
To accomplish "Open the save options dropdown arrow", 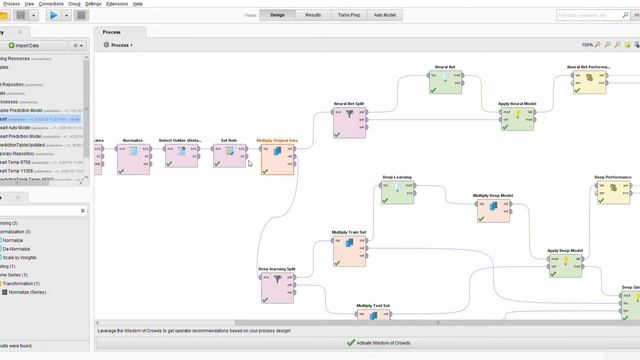I will (x=33, y=16).
